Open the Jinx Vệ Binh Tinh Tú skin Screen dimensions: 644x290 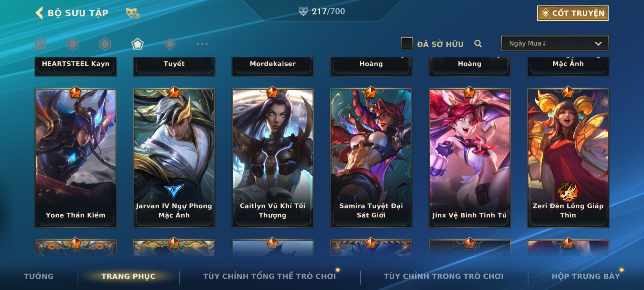[x=470, y=158]
